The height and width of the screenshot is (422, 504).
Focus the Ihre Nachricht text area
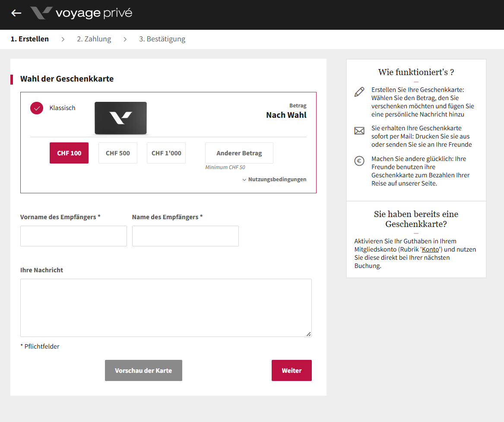[166, 308]
